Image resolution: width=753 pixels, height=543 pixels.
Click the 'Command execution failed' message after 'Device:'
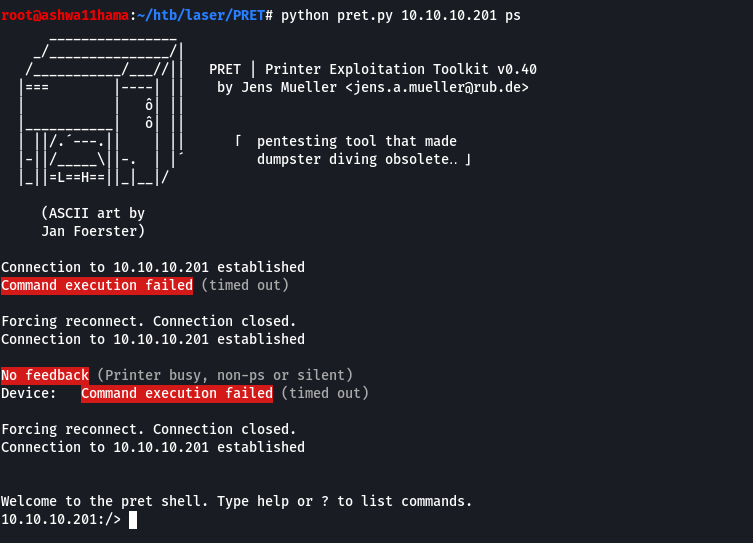[177, 393]
